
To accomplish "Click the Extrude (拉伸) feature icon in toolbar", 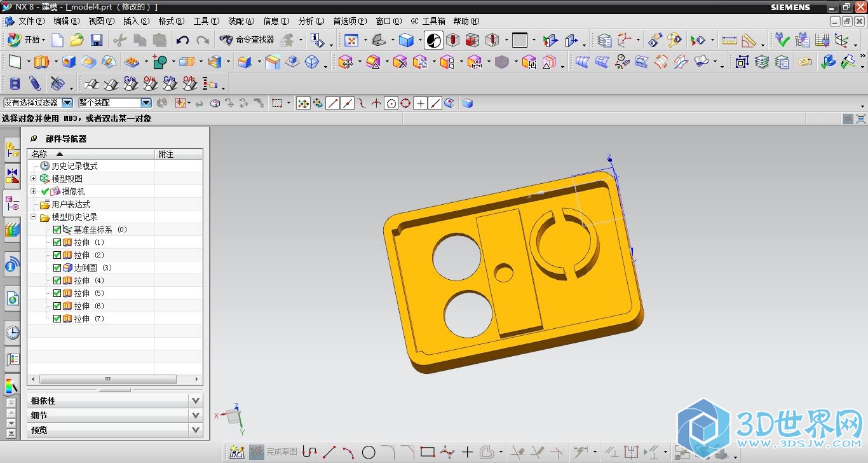I will click(x=41, y=62).
